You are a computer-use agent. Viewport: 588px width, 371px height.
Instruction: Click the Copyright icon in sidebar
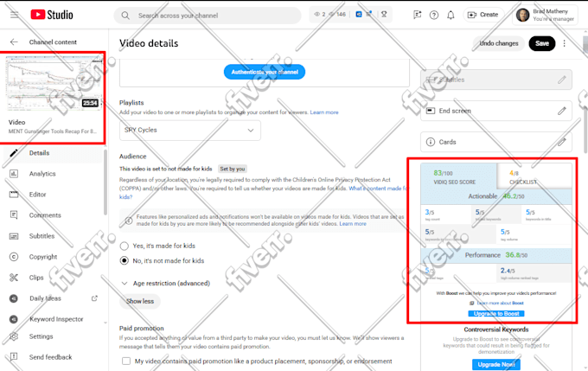14,257
